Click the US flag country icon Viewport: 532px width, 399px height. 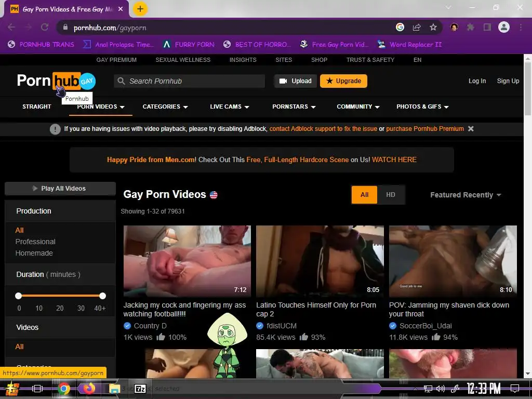point(214,195)
